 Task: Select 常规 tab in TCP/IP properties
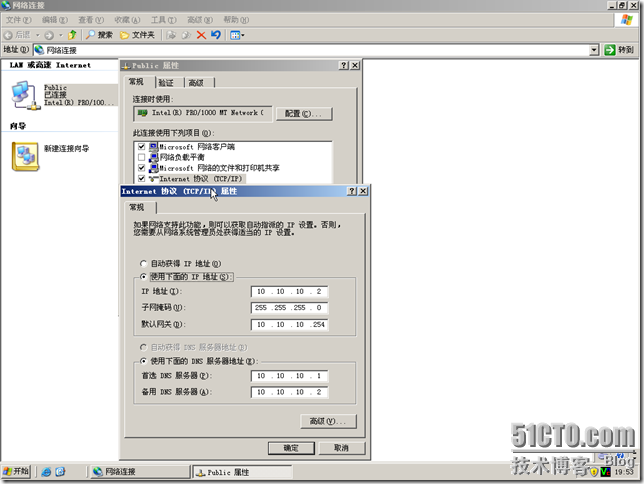click(137, 207)
